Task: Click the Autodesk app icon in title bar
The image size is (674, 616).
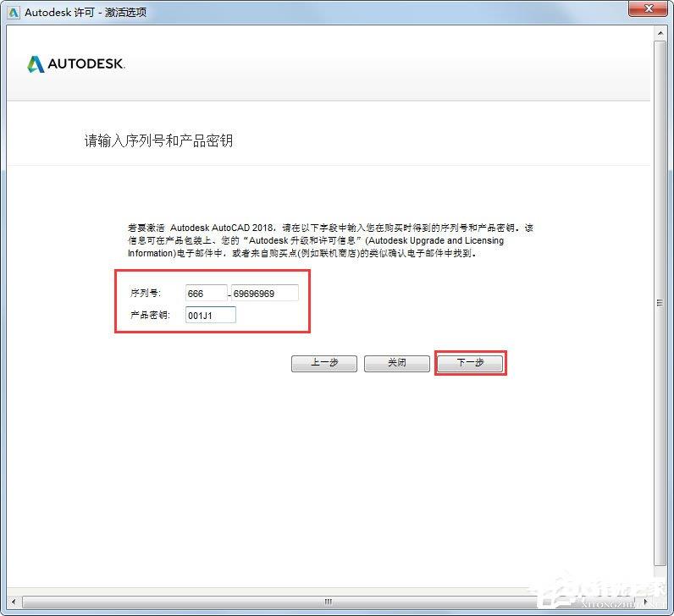Action: (x=14, y=13)
